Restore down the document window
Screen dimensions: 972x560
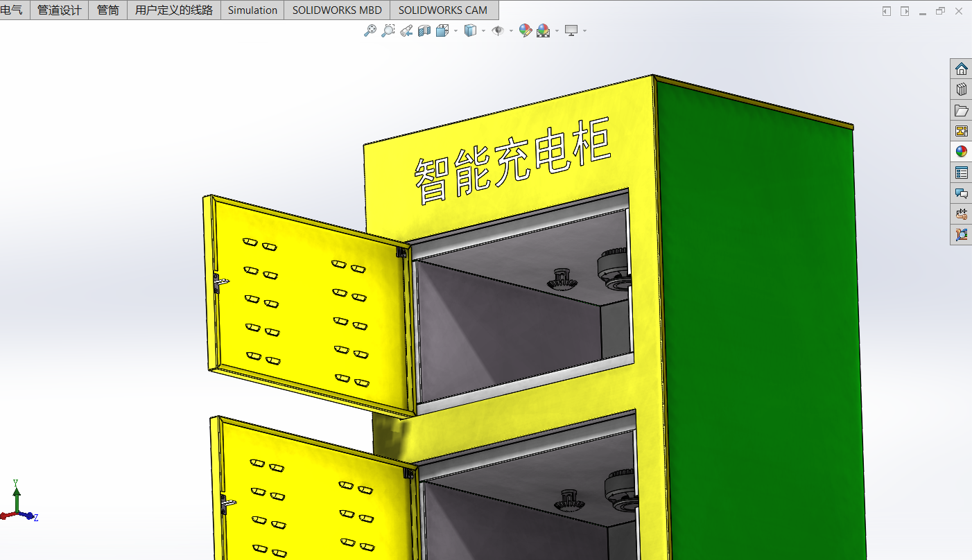point(941,11)
